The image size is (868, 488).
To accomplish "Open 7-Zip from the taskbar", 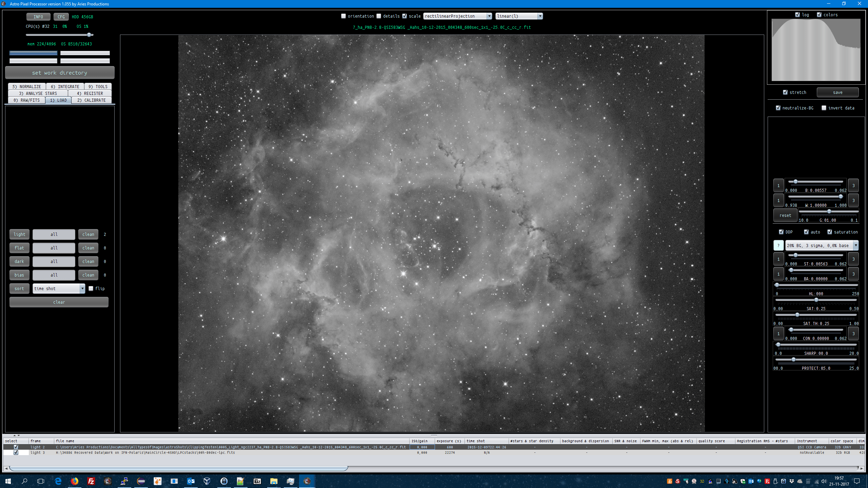I will pyautogui.click(x=257, y=481).
